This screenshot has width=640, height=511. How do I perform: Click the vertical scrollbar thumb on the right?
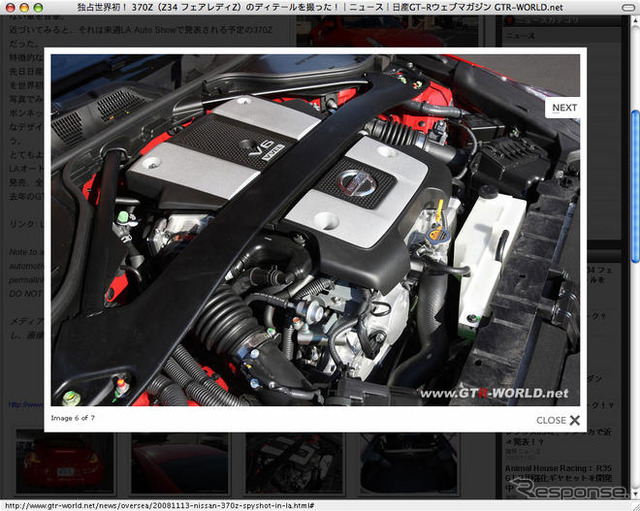635,186
